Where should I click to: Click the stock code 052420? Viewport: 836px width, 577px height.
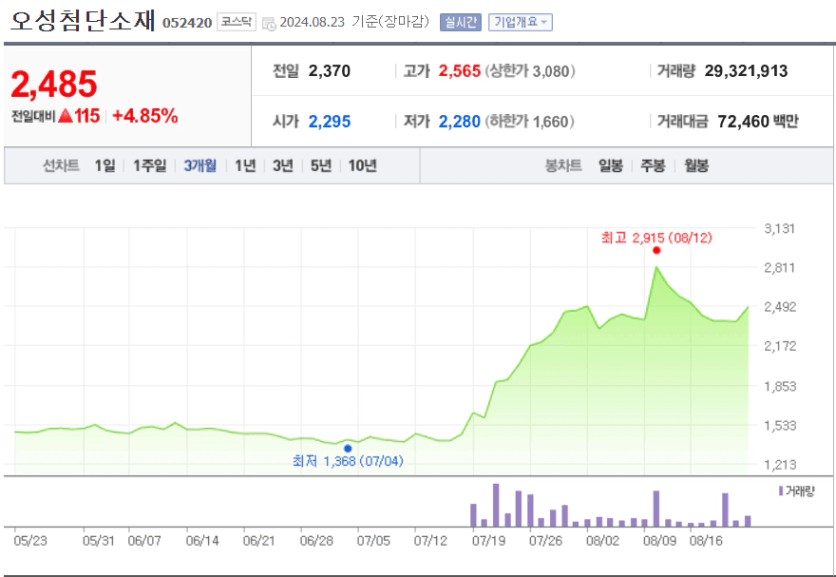(187, 23)
